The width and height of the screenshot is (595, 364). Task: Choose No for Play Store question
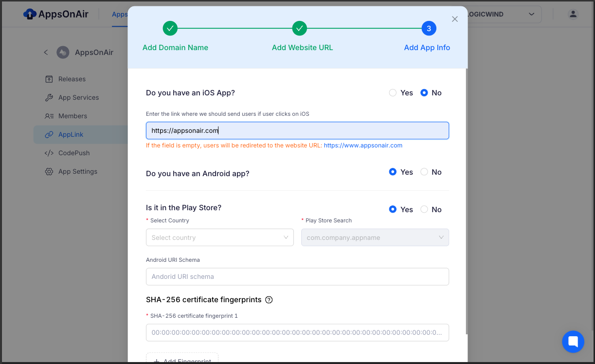pyautogui.click(x=424, y=210)
